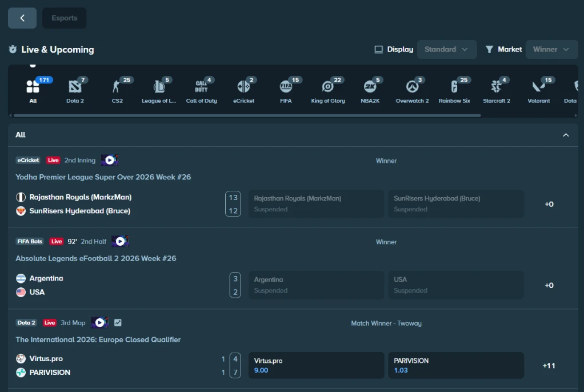Click the PARIVISION team logo

click(x=21, y=372)
